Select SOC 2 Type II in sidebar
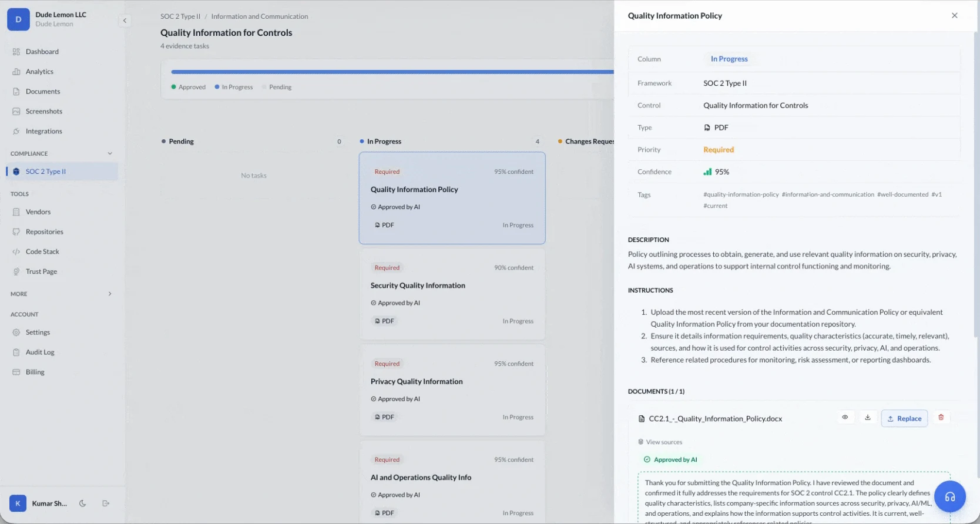Viewport: 980px width, 524px height. (x=62, y=172)
